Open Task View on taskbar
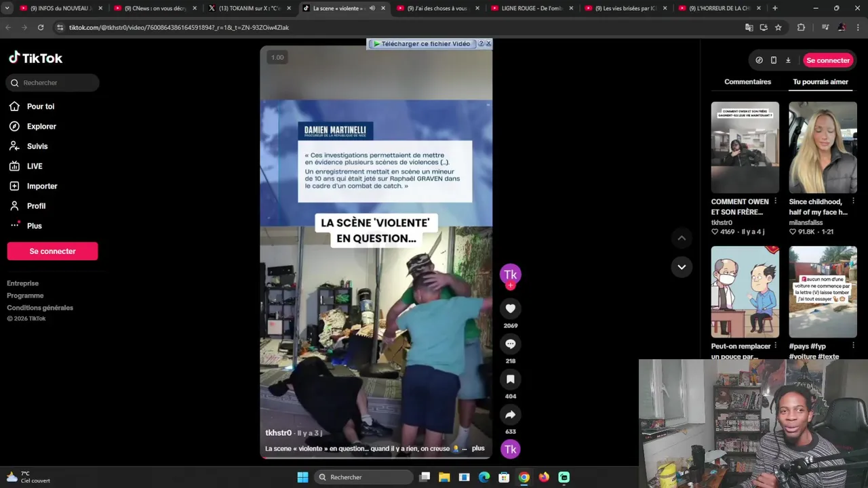The image size is (868, 488). coord(425,477)
